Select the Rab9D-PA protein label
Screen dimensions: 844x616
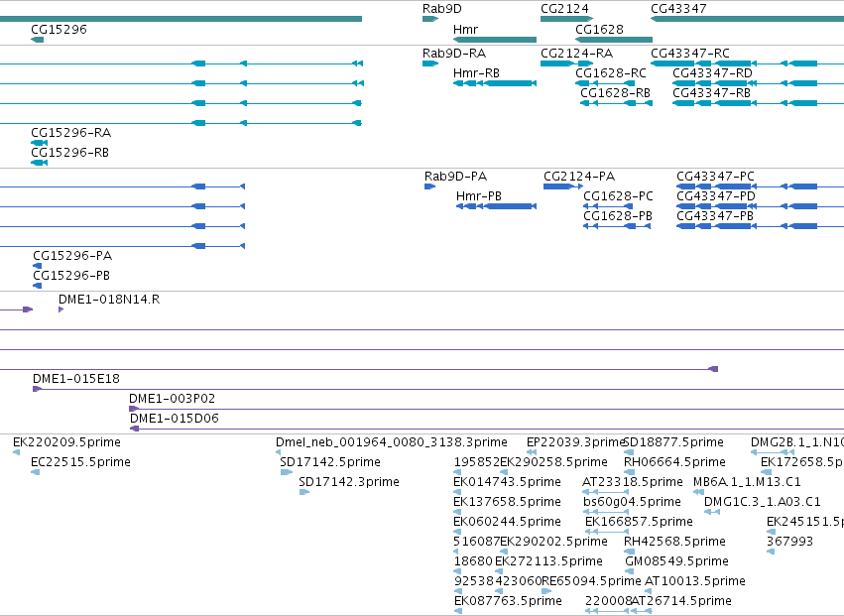pyautogui.click(x=455, y=177)
